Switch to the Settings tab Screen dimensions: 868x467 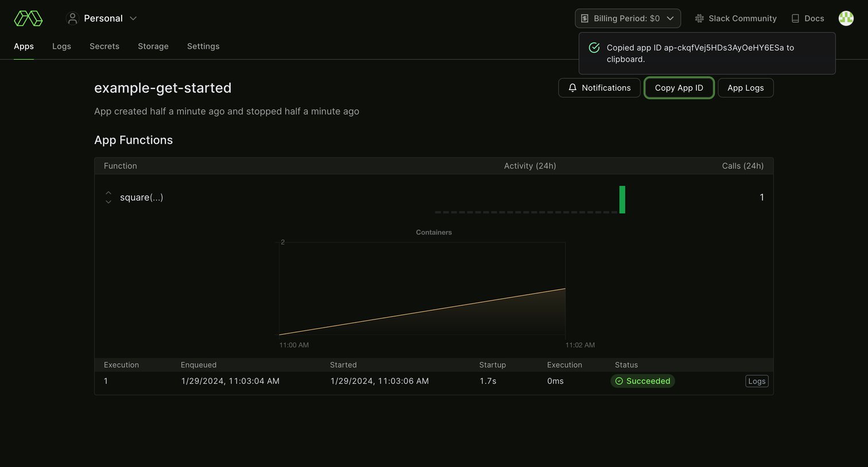click(203, 46)
